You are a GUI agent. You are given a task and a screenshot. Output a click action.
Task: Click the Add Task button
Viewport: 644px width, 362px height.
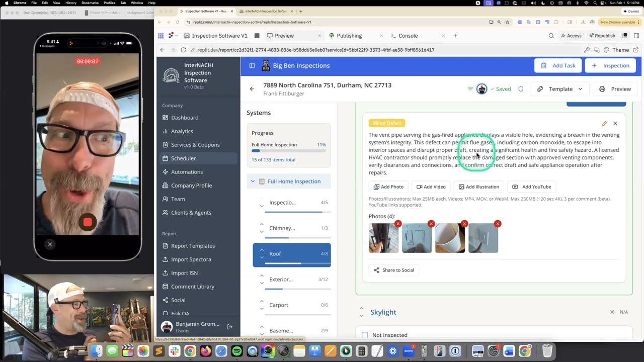558,65
